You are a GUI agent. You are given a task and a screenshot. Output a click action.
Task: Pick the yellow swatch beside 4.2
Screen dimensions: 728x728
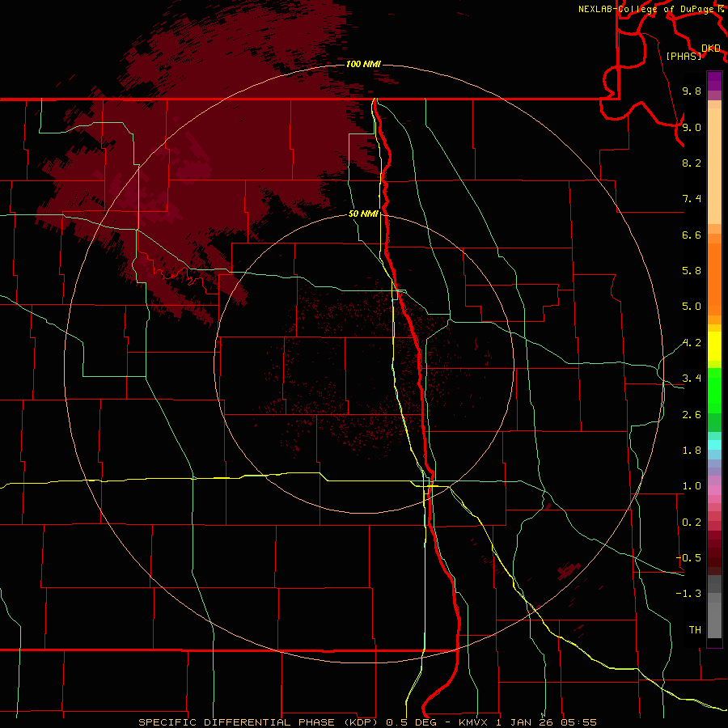pos(714,346)
